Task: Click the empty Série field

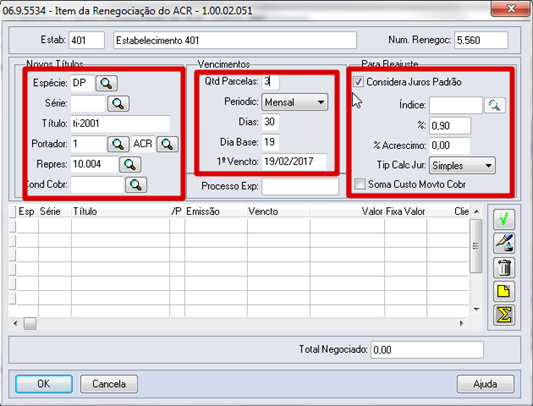Action: coord(88,103)
